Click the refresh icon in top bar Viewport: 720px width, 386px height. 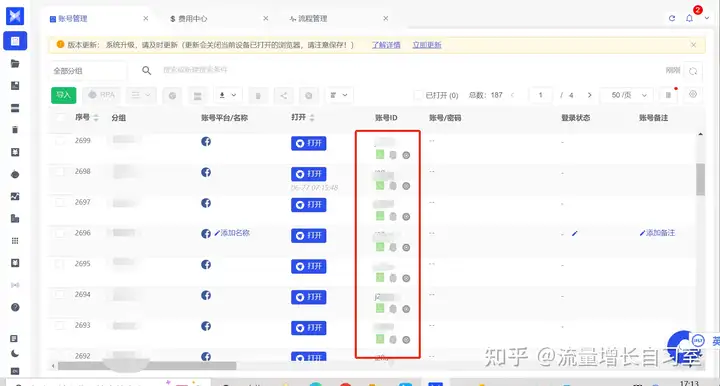coord(672,18)
